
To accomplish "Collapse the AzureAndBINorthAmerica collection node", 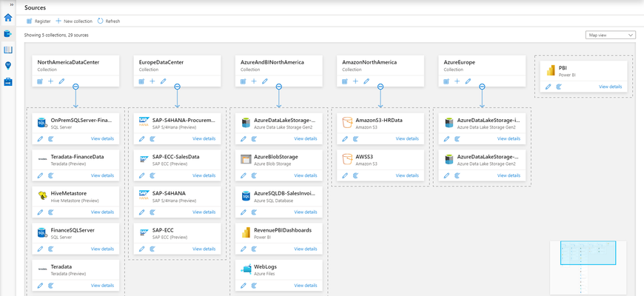I will (x=279, y=87).
